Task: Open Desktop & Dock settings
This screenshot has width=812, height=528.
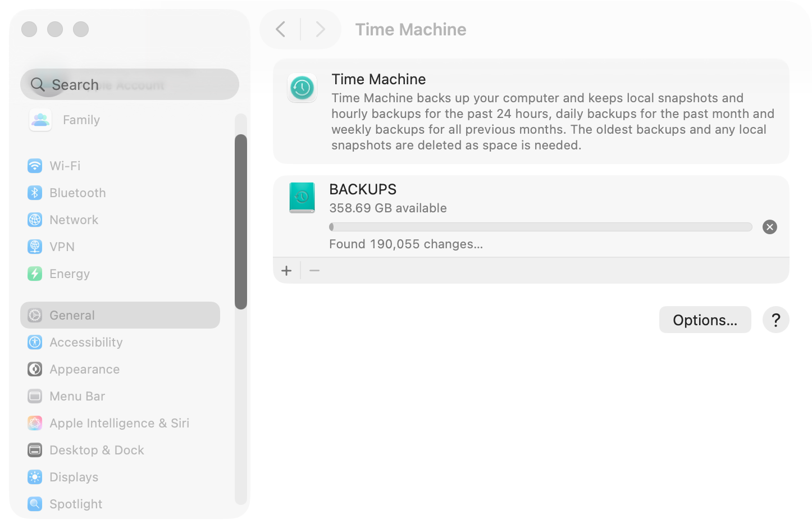Action: [120, 450]
